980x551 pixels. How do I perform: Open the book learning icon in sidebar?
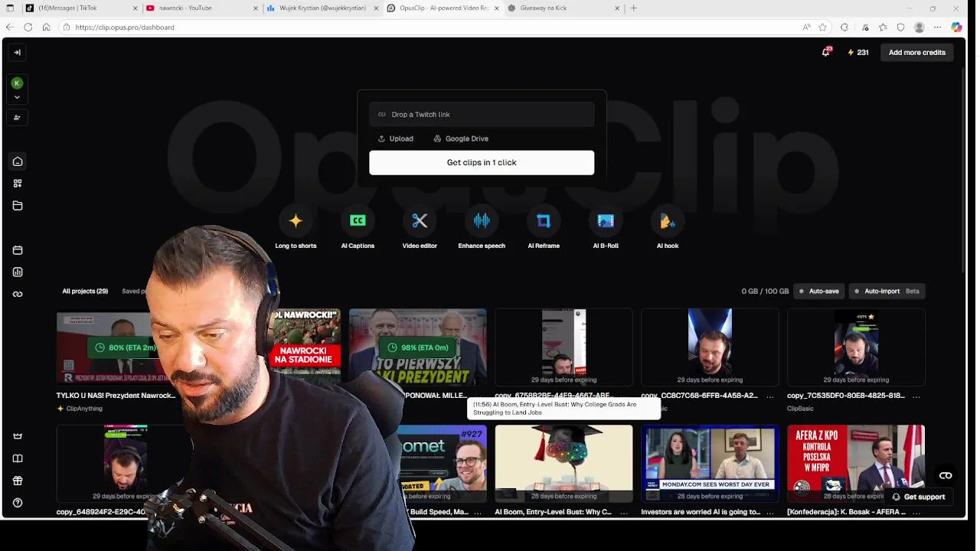pyautogui.click(x=18, y=458)
